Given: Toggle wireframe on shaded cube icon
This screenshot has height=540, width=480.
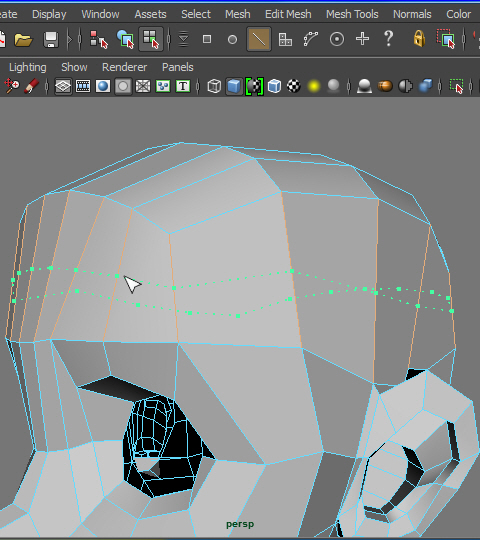Looking at the screenshot, I should (x=274, y=86).
